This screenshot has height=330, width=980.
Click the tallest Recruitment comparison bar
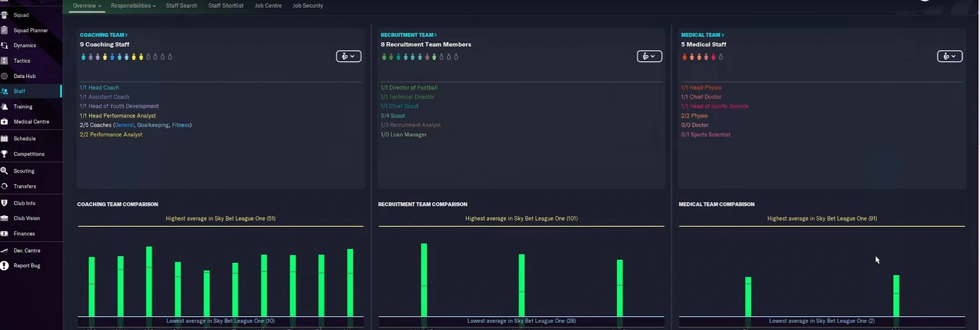pos(424,280)
